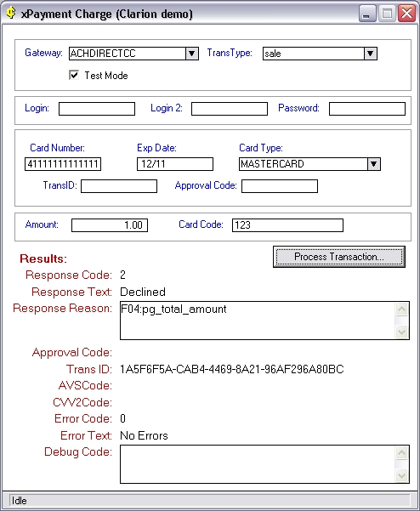Click Response Reason scrollbar down arrow
Image resolution: width=420 pixels, height=511 pixels.
(x=402, y=332)
